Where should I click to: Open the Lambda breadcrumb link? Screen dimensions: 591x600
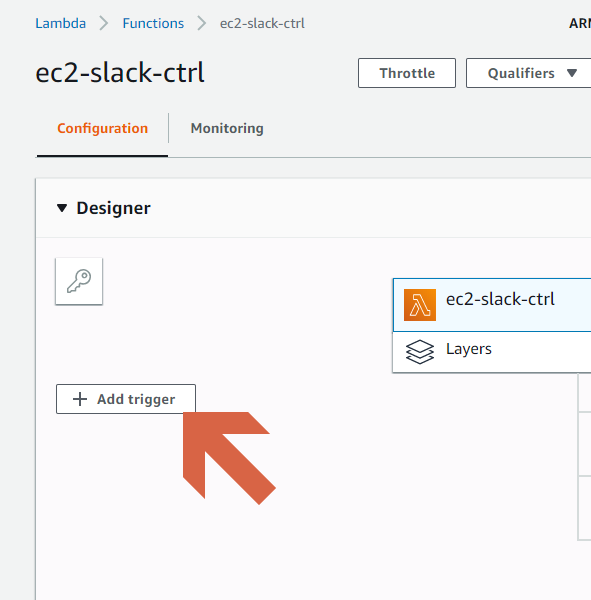60,23
